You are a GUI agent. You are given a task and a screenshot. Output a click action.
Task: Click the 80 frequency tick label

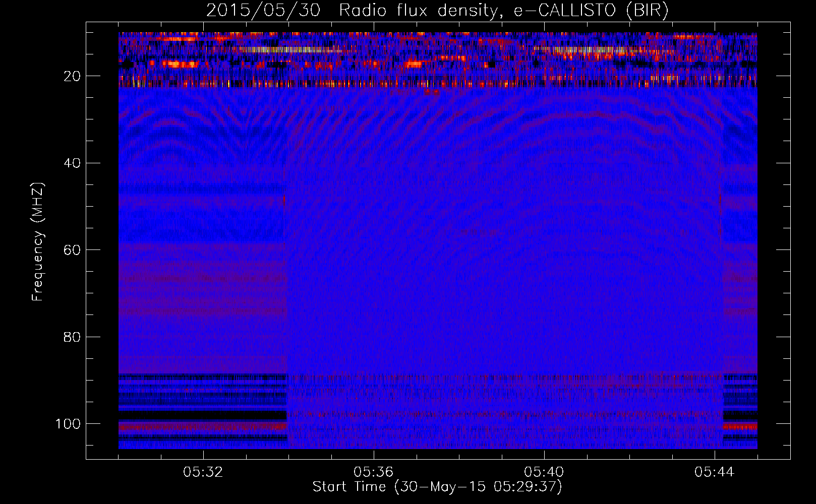pyautogui.click(x=72, y=337)
